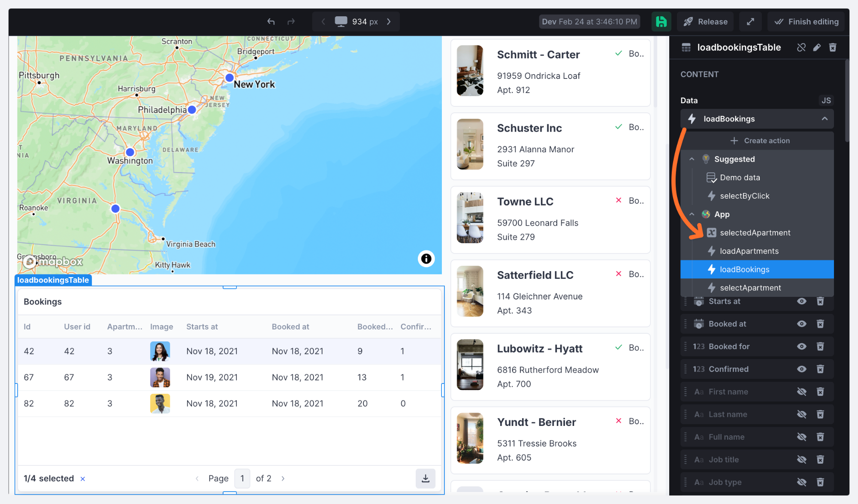
Task: Show the hidden Full name column
Action: coord(801,437)
